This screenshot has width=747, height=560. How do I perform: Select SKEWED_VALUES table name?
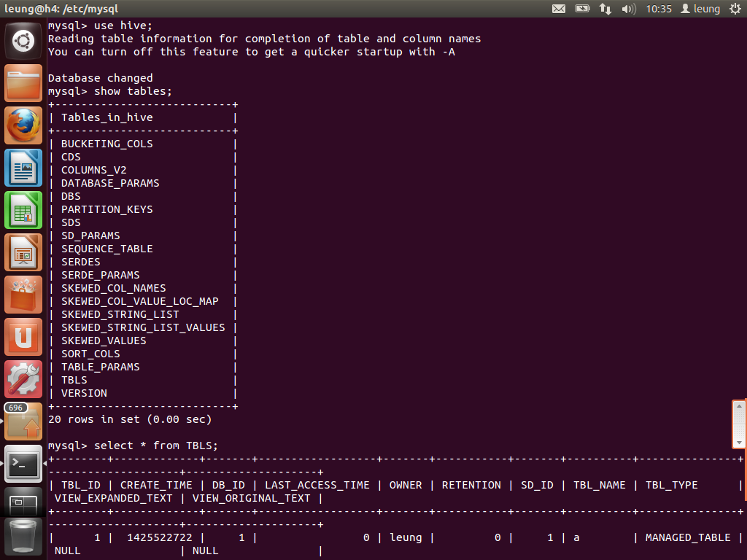(104, 341)
